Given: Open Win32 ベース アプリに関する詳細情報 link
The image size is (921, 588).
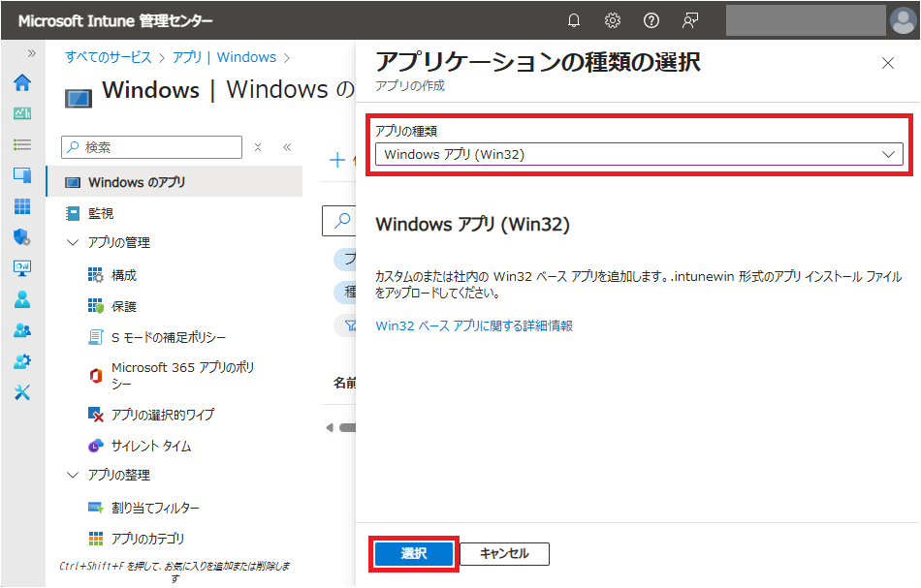Looking at the screenshot, I should 474,325.
